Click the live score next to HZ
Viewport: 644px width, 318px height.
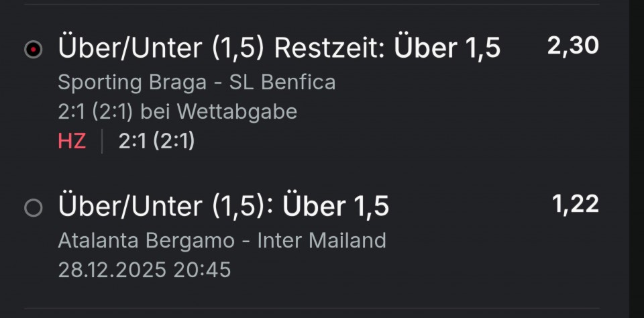pyautogui.click(x=156, y=142)
